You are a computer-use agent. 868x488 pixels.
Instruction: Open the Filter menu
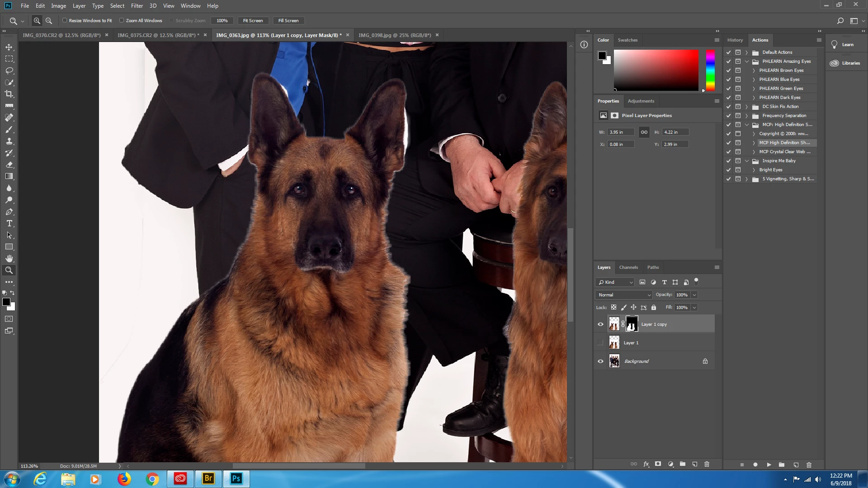tap(137, 6)
